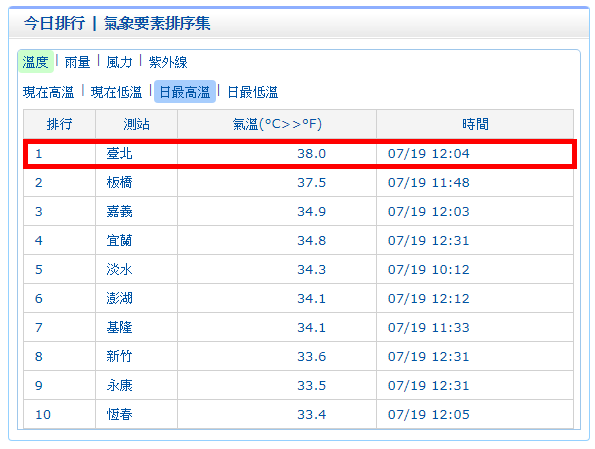The width and height of the screenshot is (595, 449).
Task: Open station 澎湖
Action: 120,298
